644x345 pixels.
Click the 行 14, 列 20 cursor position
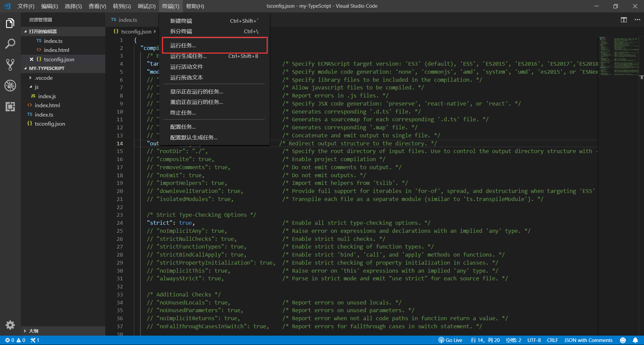[x=485, y=340]
